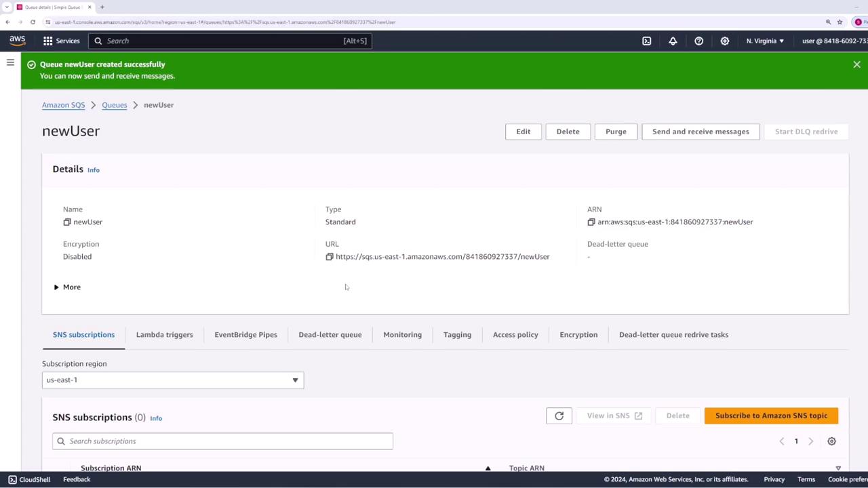The image size is (868, 488).
Task: Go to previous page of subscriptions
Action: [x=782, y=441]
